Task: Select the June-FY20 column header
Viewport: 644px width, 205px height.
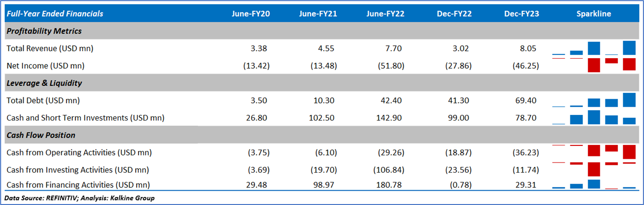Action: [251, 14]
